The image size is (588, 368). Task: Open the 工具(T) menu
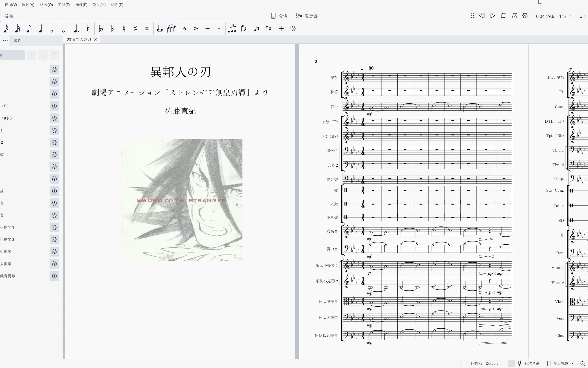[64, 5]
